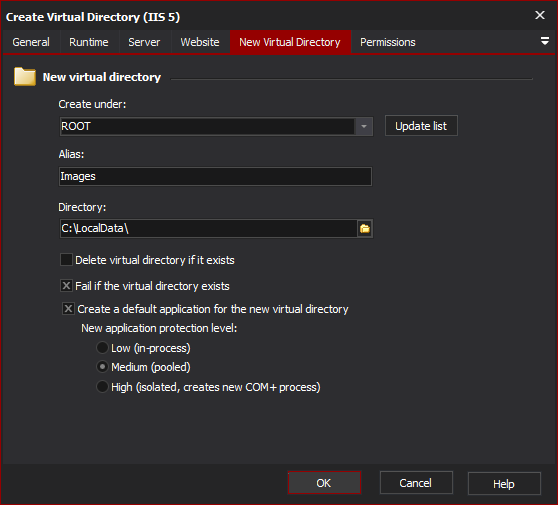The width and height of the screenshot is (558, 505).
Task: Click the Directory path input field
Action: (x=208, y=228)
